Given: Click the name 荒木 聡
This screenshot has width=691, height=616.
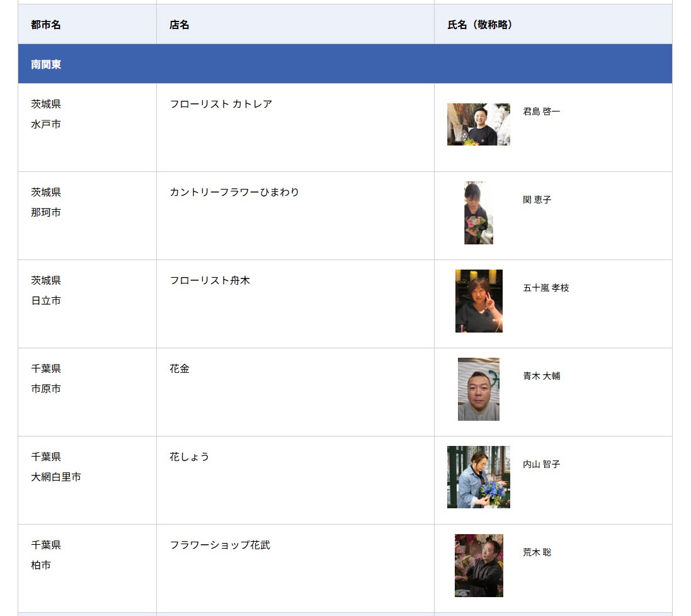Looking at the screenshot, I should pyautogui.click(x=537, y=552).
